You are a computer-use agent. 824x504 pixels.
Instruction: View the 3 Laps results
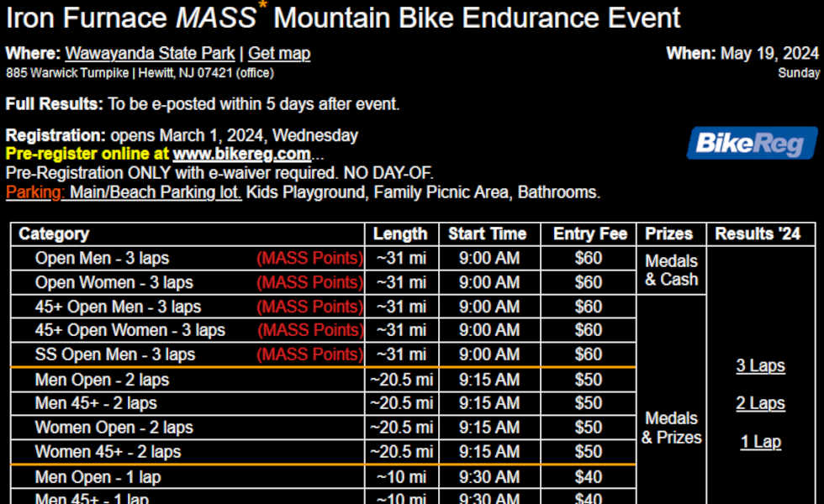760,365
